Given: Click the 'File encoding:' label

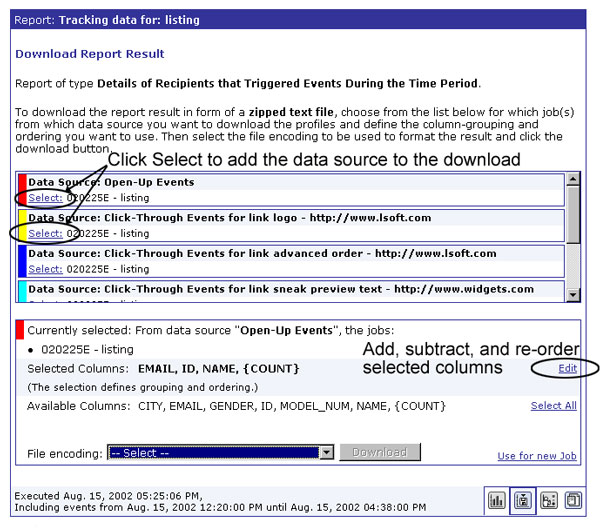Looking at the screenshot, I should pyautogui.click(x=65, y=454).
